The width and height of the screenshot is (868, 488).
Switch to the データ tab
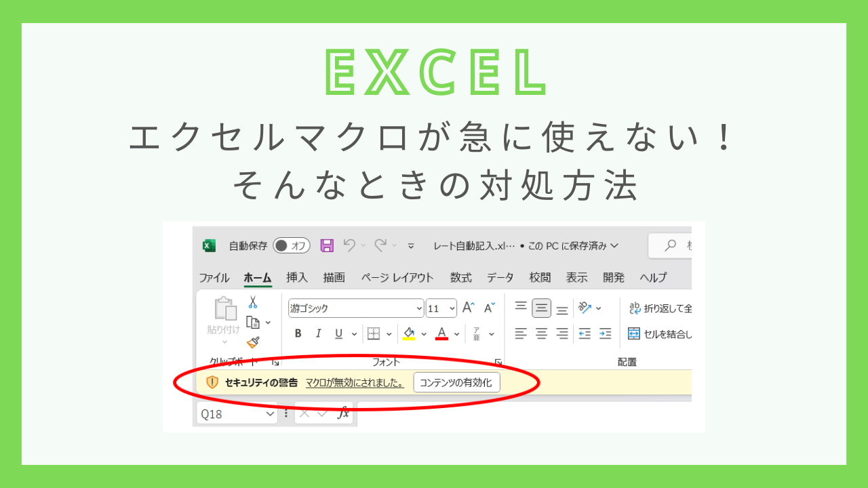[500, 277]
